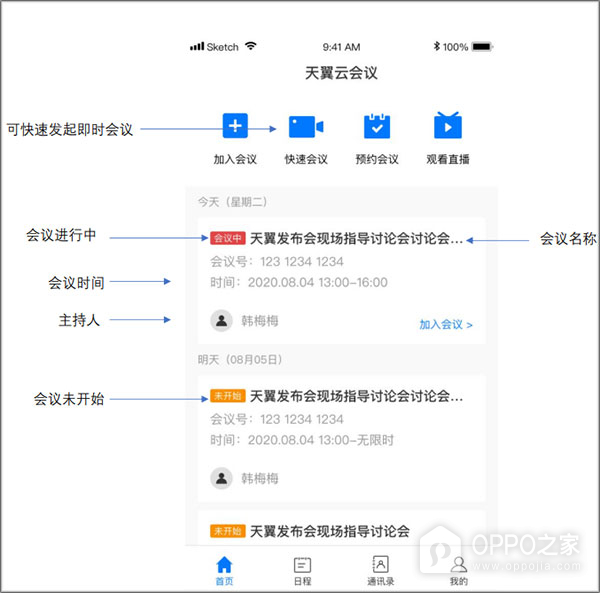Click host name 韩梅梅 in today's card

click(259, 321)
